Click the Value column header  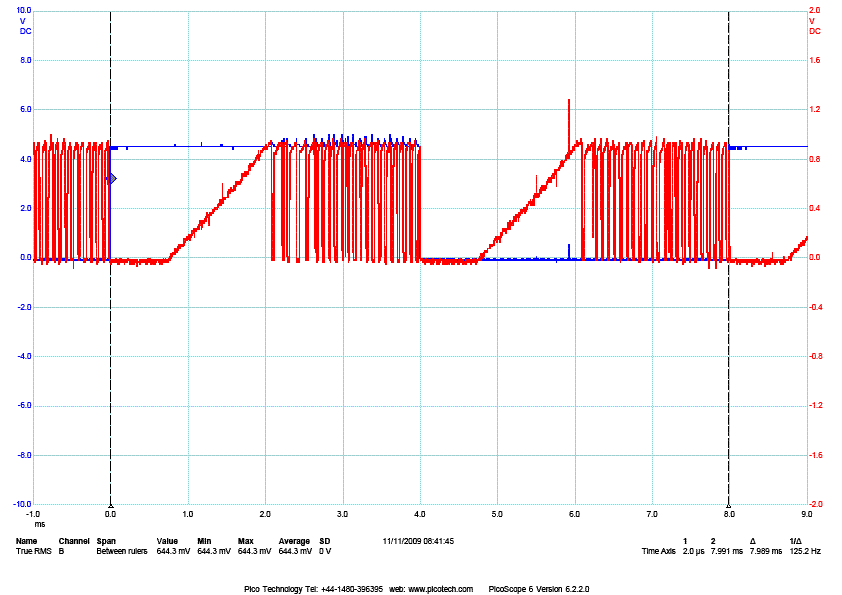[x=167, y=541]
